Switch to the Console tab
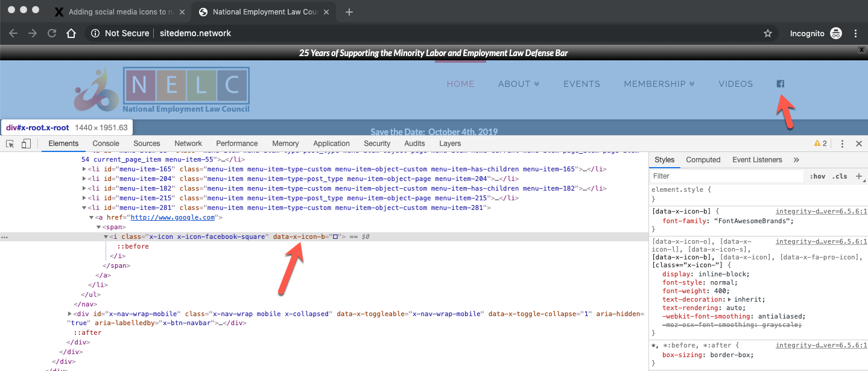This screenshot has height=371, width=868. (106, 144)
